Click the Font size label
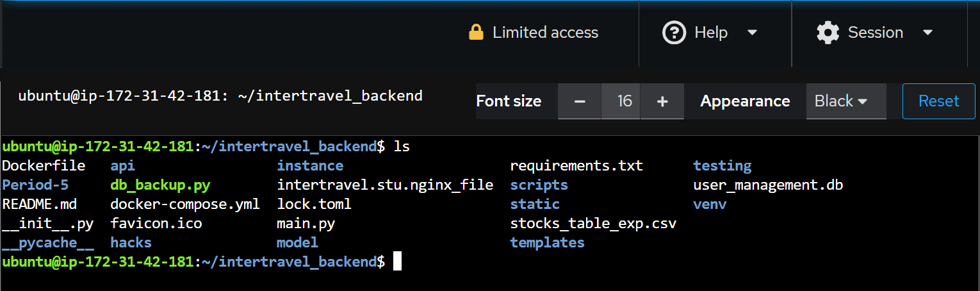The height and width of the screenshot is (291, 980). (509, 101)
